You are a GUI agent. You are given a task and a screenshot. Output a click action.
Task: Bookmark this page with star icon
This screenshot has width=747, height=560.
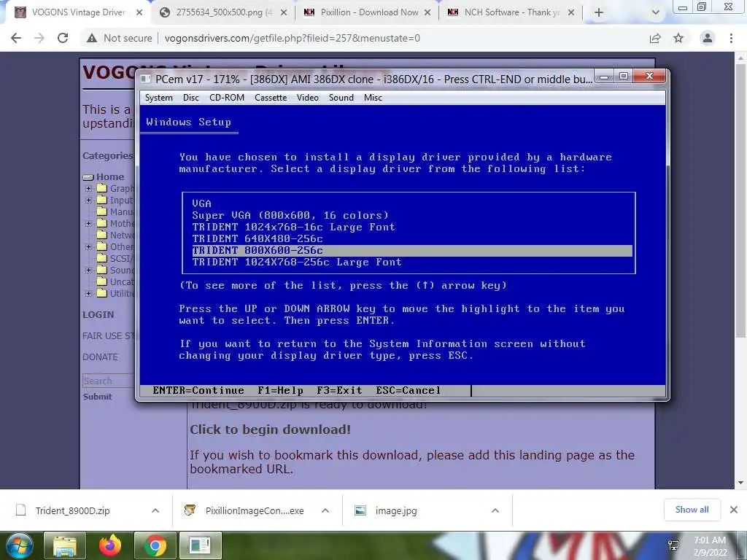[x=678, y=38]
